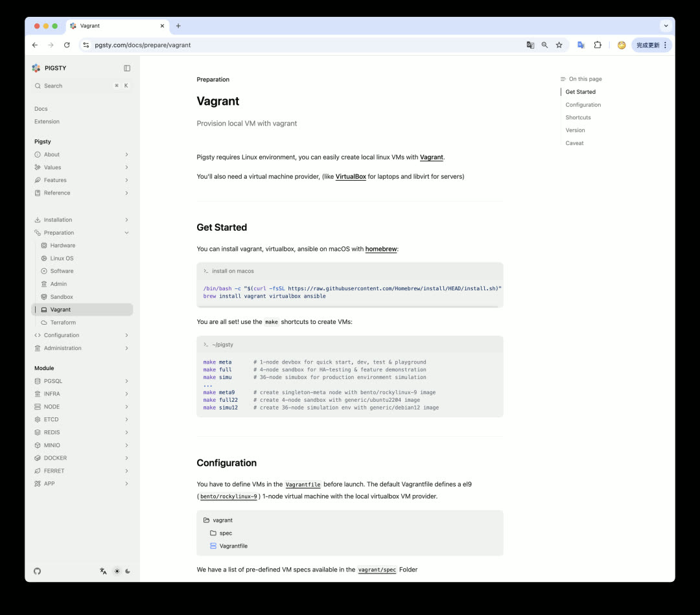Screen dimensions: 700x615
Task: Bookmark this page with the star icon
Action: (559, 45)
